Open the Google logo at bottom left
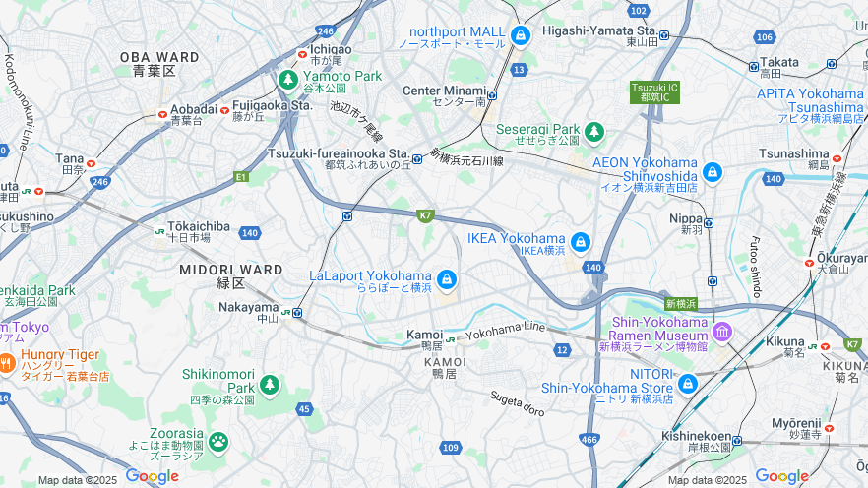Screen dimensions: 868x488 (x=153, y=476)
